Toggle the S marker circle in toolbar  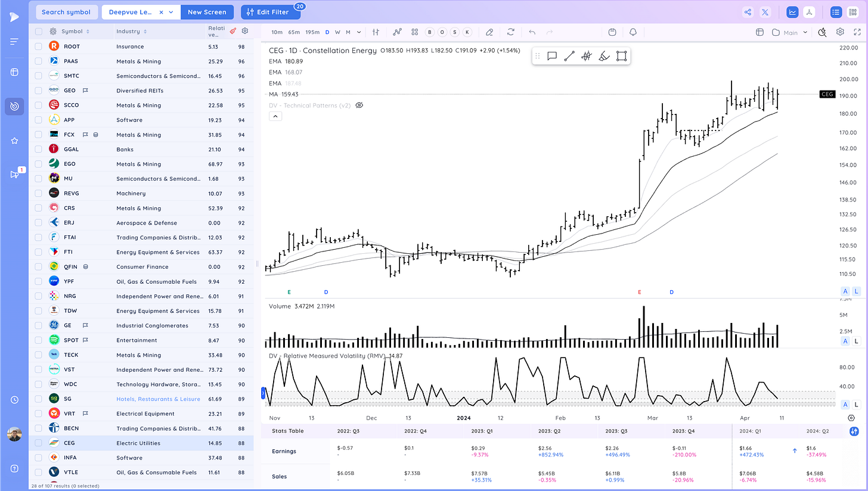(x=455, y=32)
